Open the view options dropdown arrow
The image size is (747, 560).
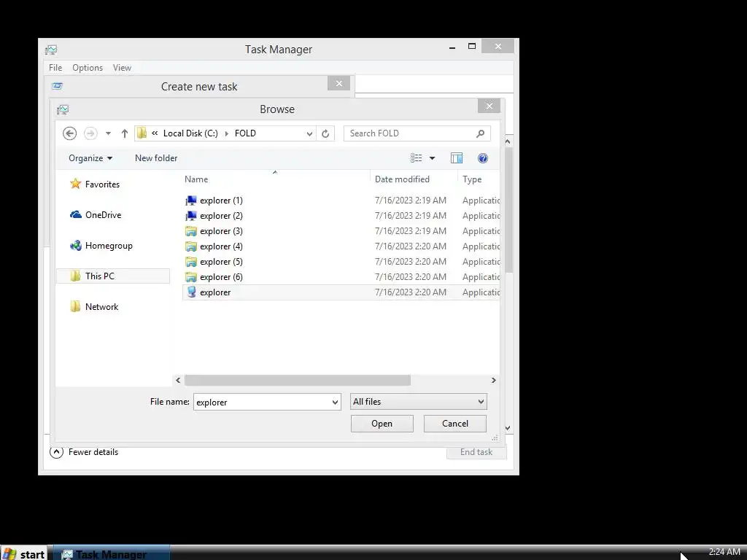(x=432, y=158)
